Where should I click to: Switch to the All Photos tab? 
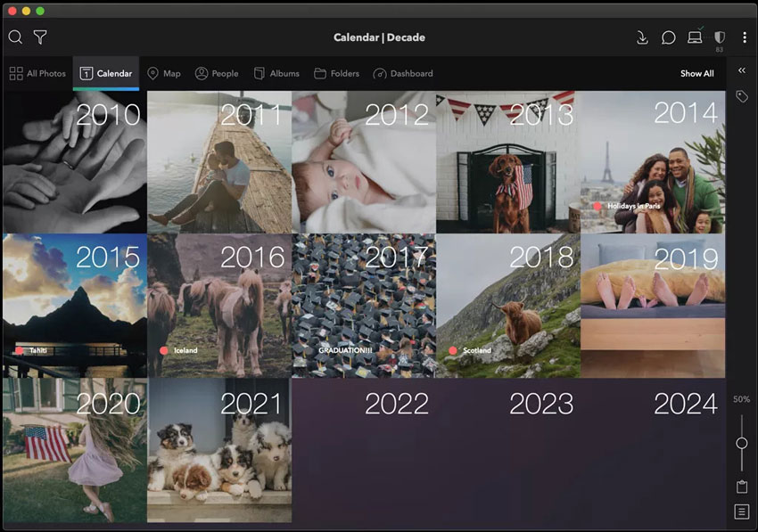(x=37, y=73)
